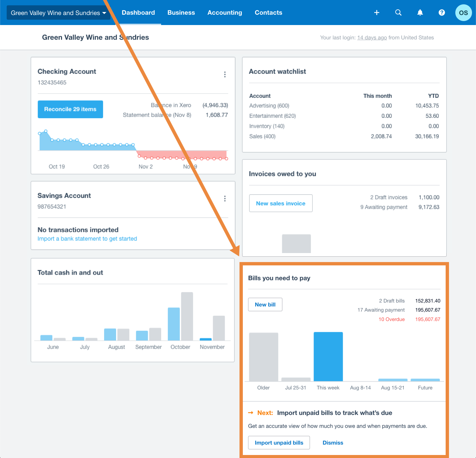
Task: Click the blue This week bills bar
Action: (328, 357)
